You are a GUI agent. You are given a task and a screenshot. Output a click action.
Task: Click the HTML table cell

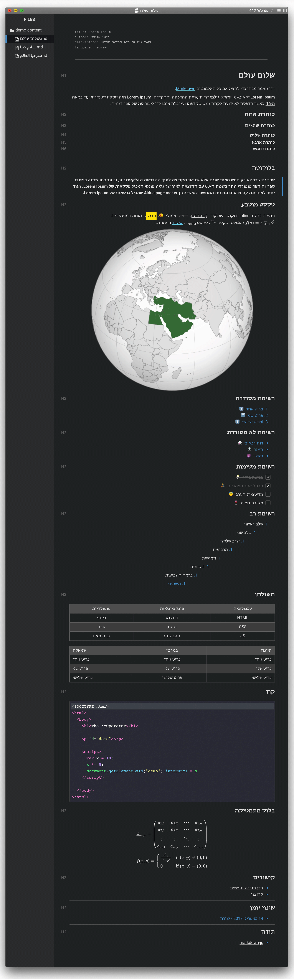coord(243,618)
